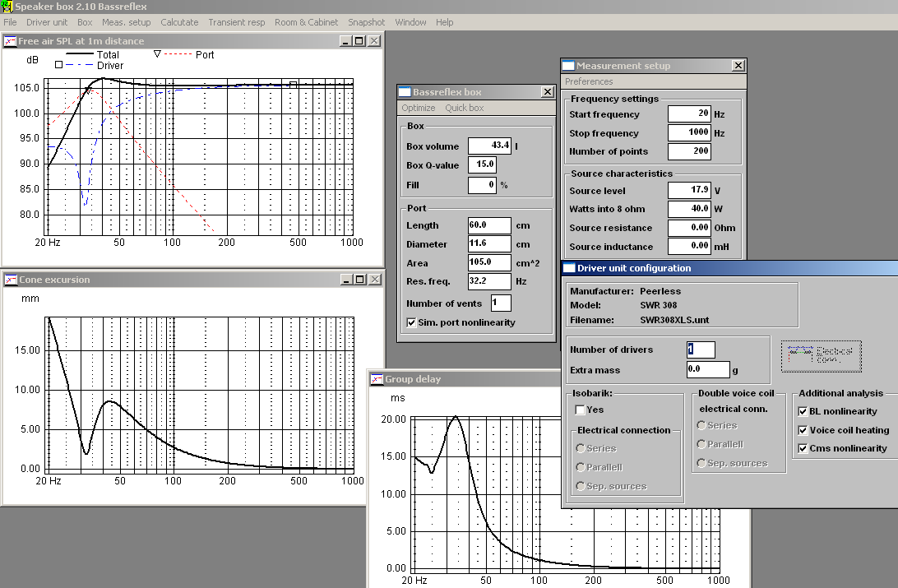Open the Transient resp menu

click(236, 22)
